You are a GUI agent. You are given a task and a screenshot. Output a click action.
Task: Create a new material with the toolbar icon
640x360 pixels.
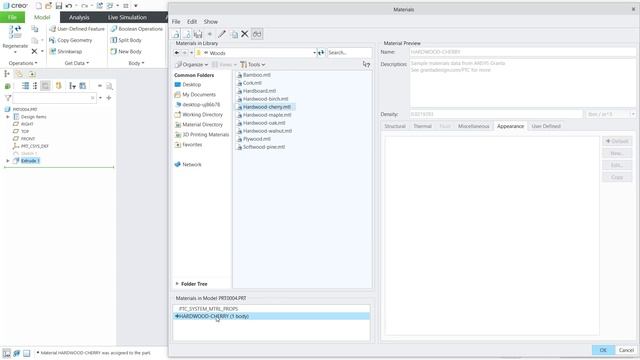[176, 34]
